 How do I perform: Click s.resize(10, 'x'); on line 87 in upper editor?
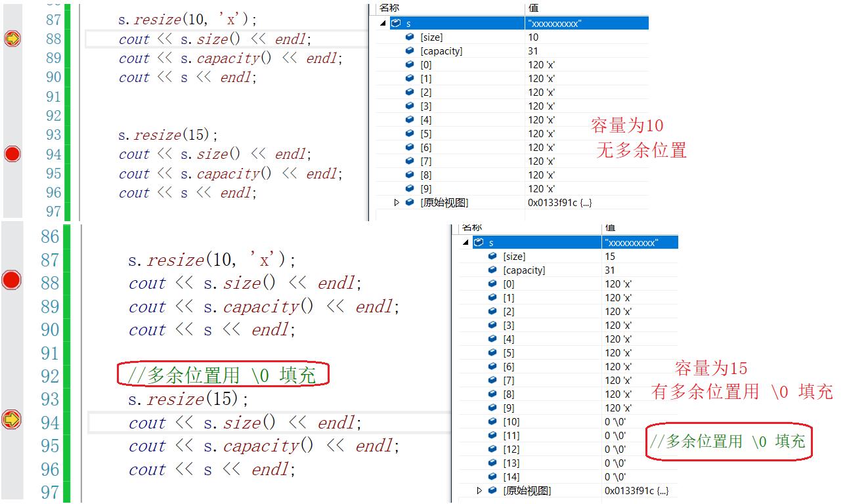click(x=188, y=20)
